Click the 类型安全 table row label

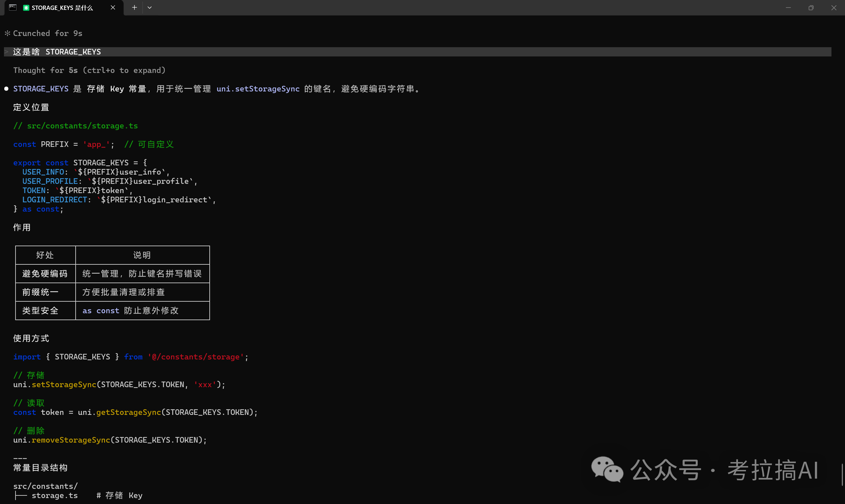(x=40, y=310)
